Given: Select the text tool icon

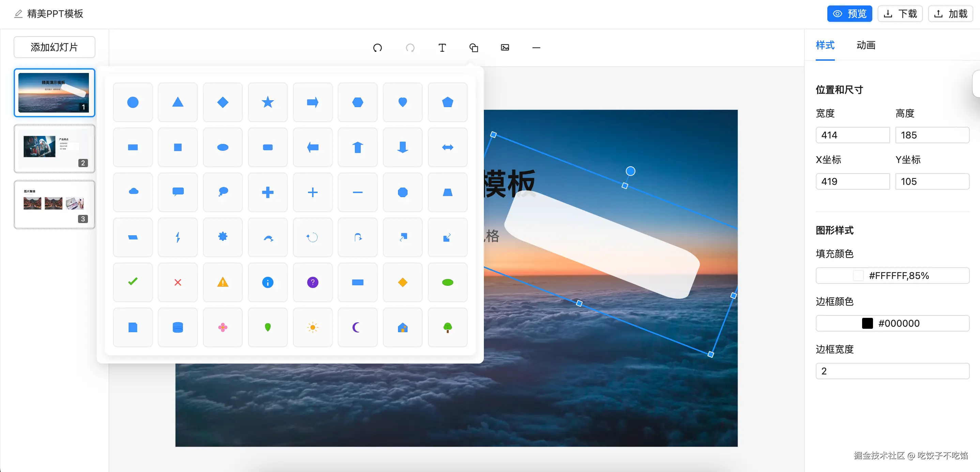Looking at the screenshot, I should pos(442,48).
